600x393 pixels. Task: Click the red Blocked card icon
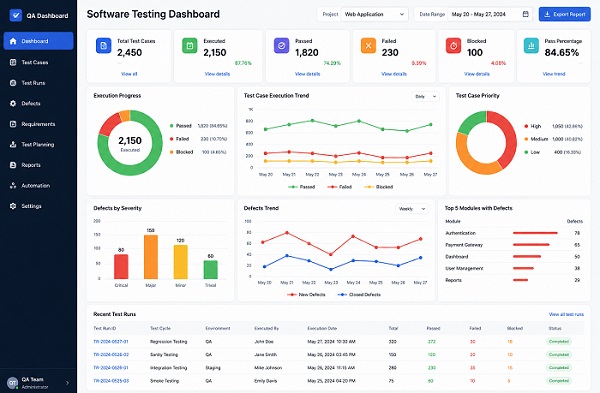pos(453,46)
